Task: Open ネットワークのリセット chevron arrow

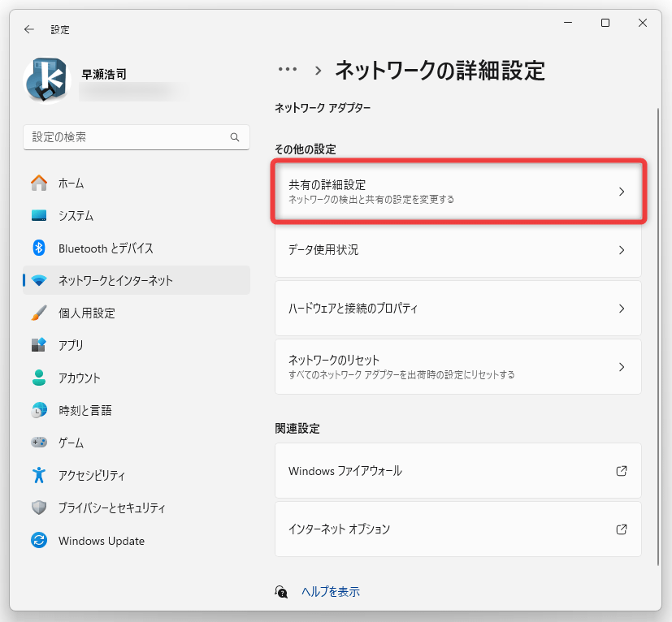Action: point(622,367)
